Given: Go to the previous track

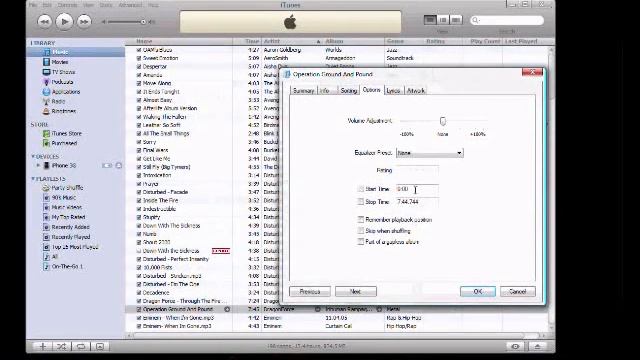Looking at the screenshot, I should click(x=44, y=22).
